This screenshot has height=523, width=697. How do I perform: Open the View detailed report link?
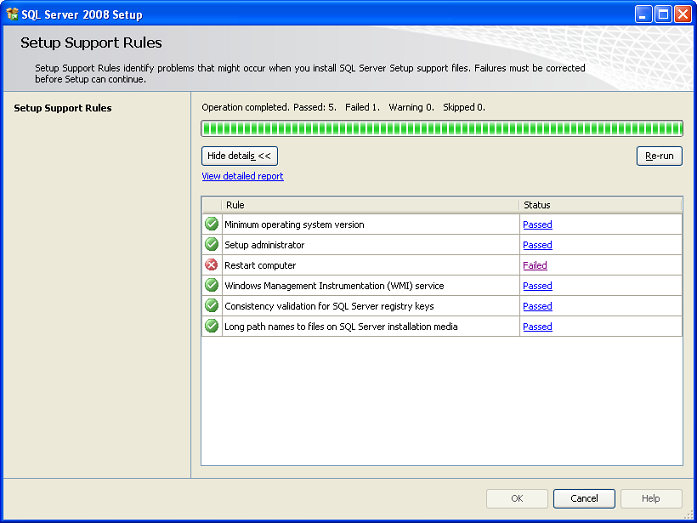tap(242, 176)
